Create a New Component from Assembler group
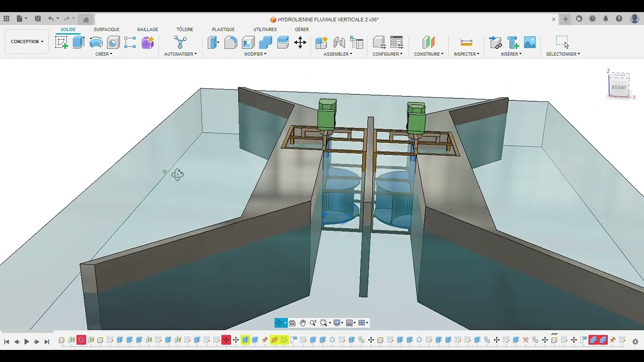Viewport: 644px width, 362px height. click(321, 43)
